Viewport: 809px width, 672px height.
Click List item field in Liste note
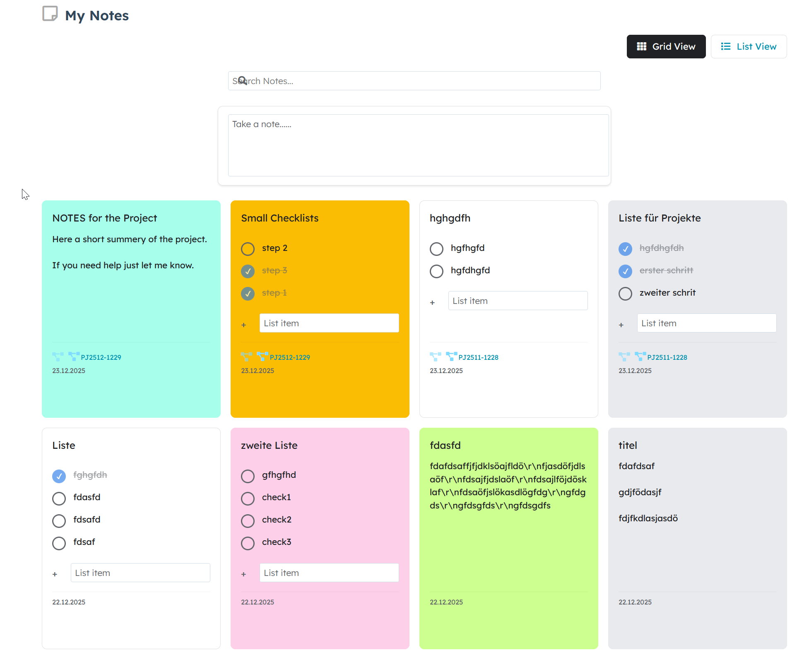tap(140, 573)
